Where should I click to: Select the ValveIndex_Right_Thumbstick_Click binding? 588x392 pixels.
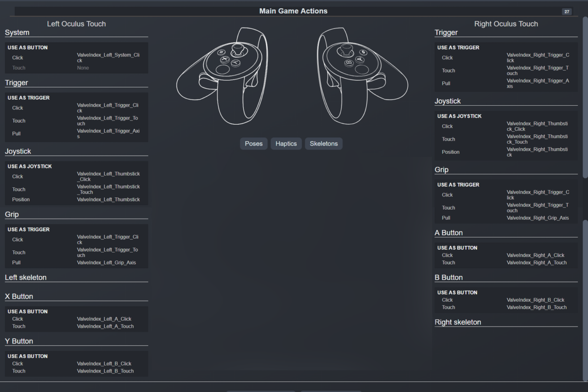coord(537,126)
